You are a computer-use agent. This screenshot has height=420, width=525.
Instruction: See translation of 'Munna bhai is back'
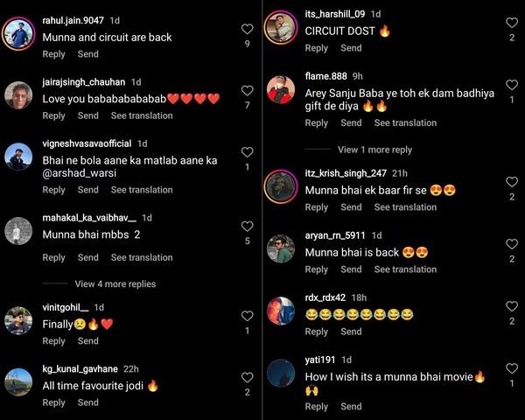[x=405, y=269]
